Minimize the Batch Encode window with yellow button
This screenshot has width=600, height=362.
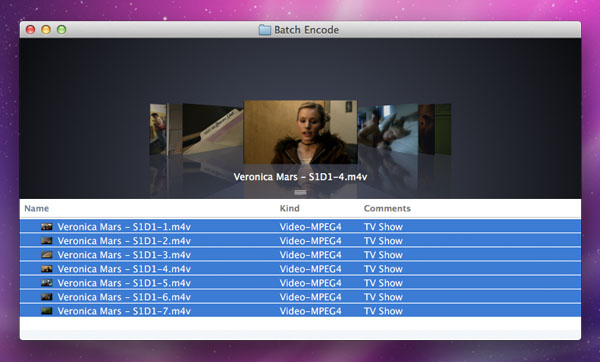(x=46, y=29)
